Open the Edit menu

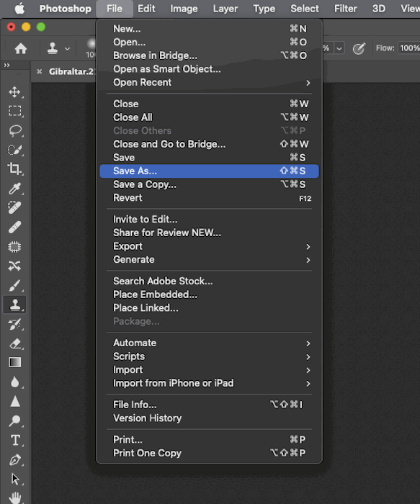click(x=146, y=9)
